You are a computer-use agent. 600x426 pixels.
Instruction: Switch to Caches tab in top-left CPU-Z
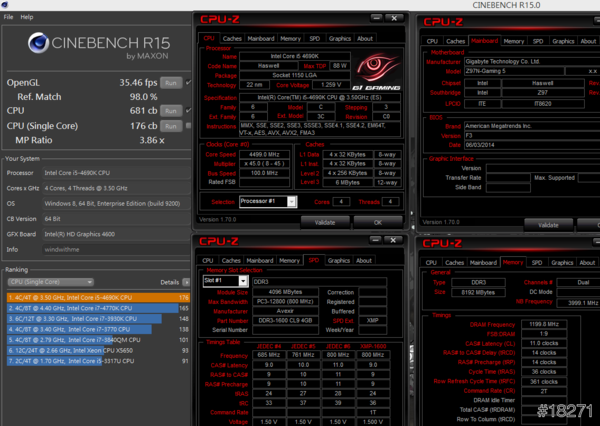tap(232, 38)
